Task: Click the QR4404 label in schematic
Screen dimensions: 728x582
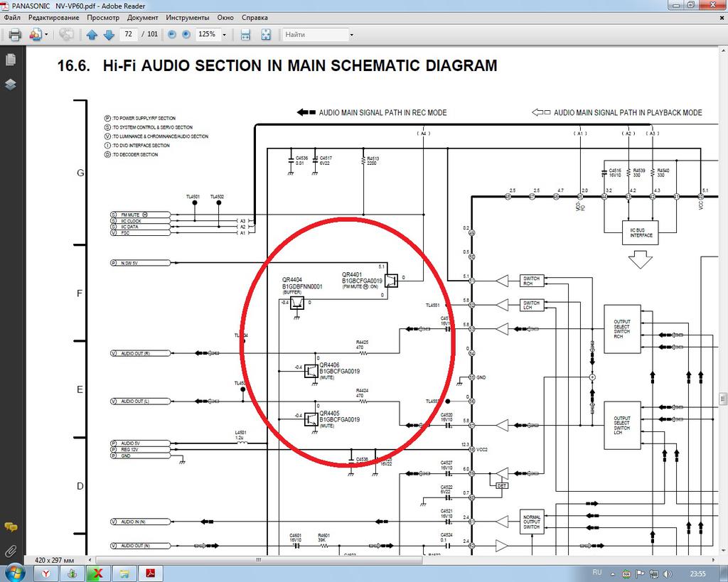Action: pos(292,280)
